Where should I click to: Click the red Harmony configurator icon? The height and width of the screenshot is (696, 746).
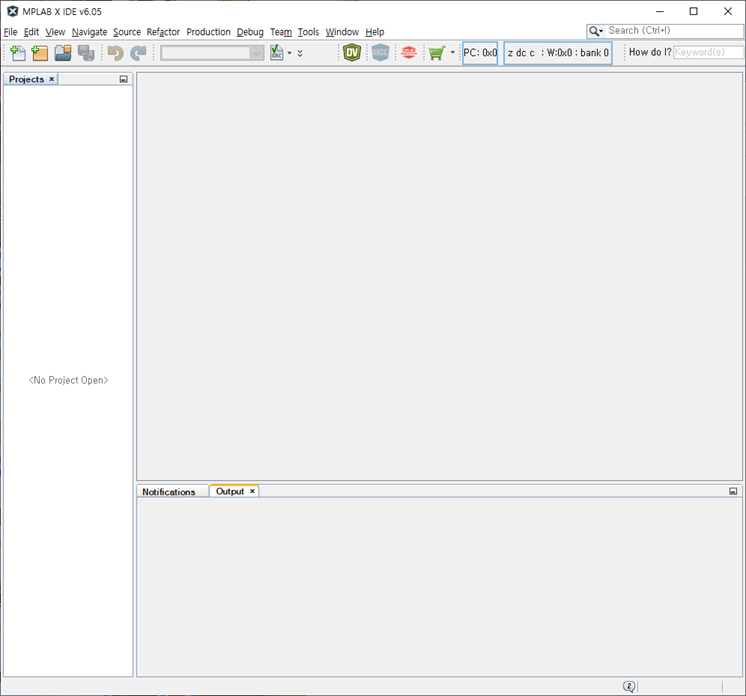click(x=409, y=52)
